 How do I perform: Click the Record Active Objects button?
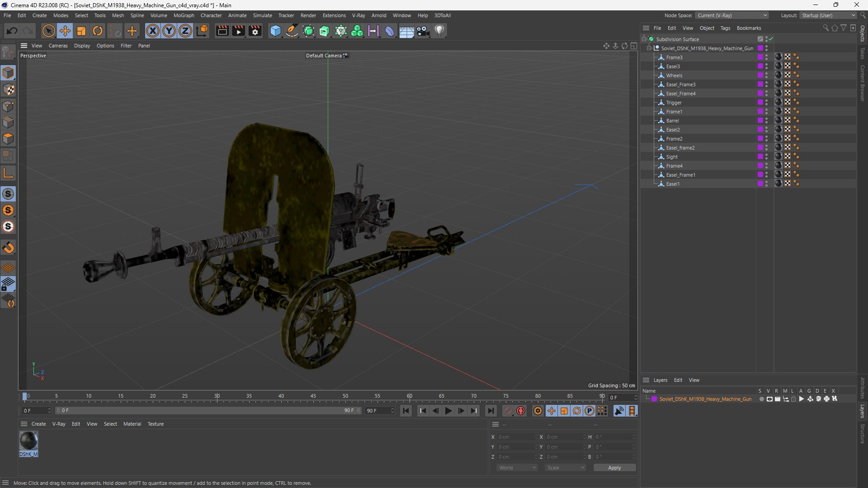508,411
